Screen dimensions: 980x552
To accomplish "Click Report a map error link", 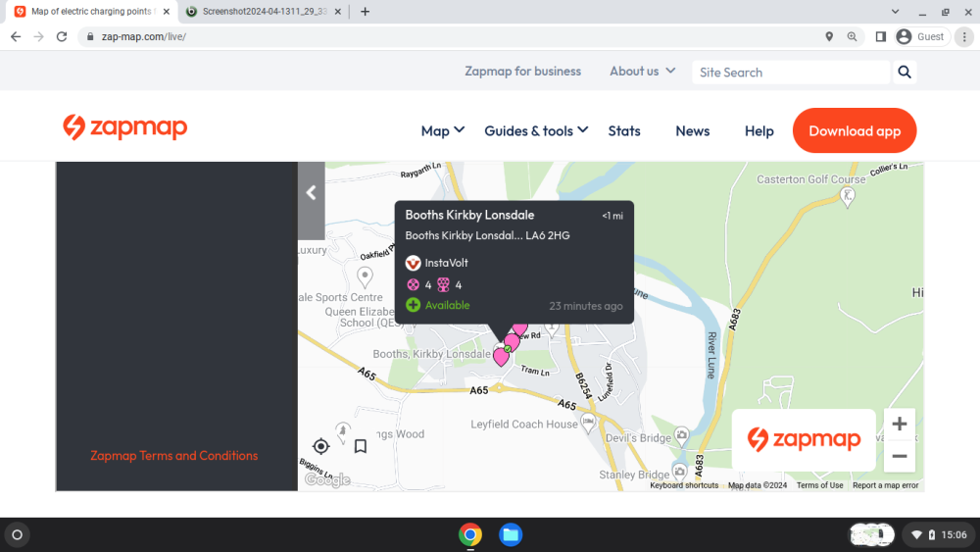I will coord(886,485).
